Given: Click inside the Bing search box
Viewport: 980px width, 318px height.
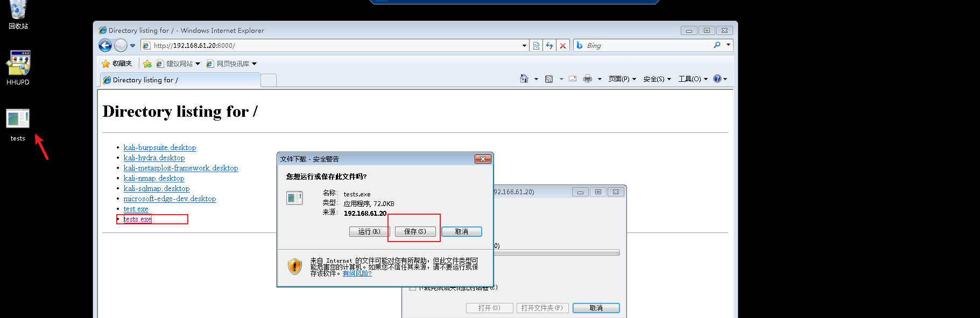Looking at the screenshot, I should 646,46.
